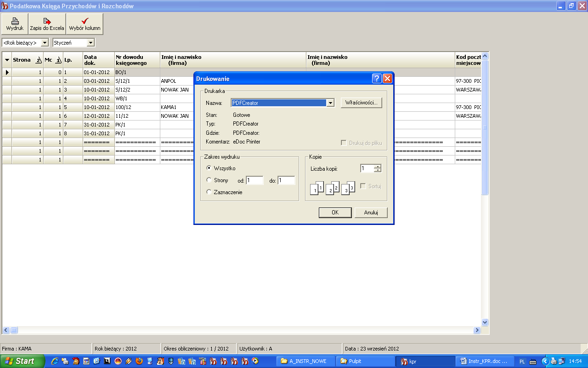Click the grid's scroll-down arrow

(x=485, y=322)
